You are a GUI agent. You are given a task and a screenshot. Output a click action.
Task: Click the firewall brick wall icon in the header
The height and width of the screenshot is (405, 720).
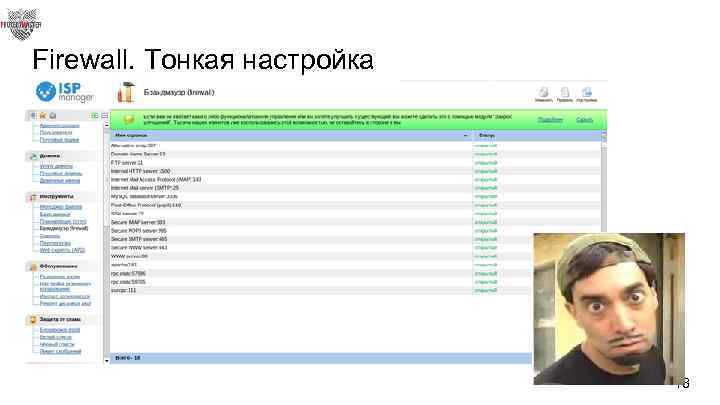pos(125,92)
